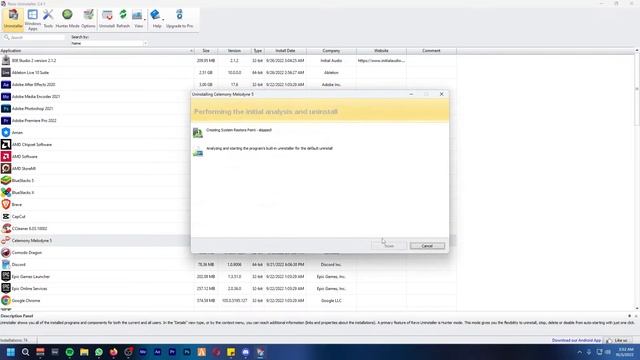Click the Like us button
The height and width of the screenshot is (360, 640).
618,340
